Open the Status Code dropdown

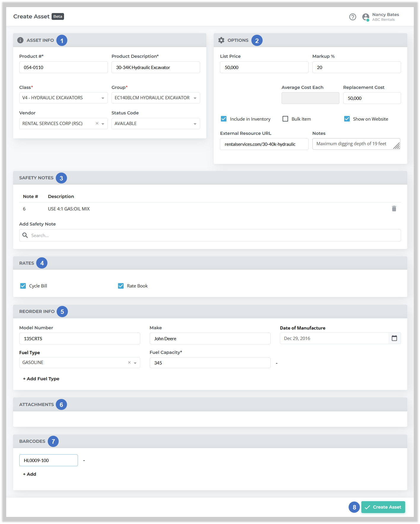pos(195,124)
